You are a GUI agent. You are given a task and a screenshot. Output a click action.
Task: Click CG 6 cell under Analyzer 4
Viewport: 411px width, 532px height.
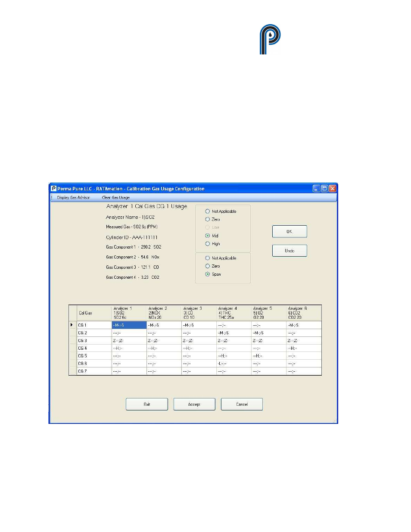point(234,363)
